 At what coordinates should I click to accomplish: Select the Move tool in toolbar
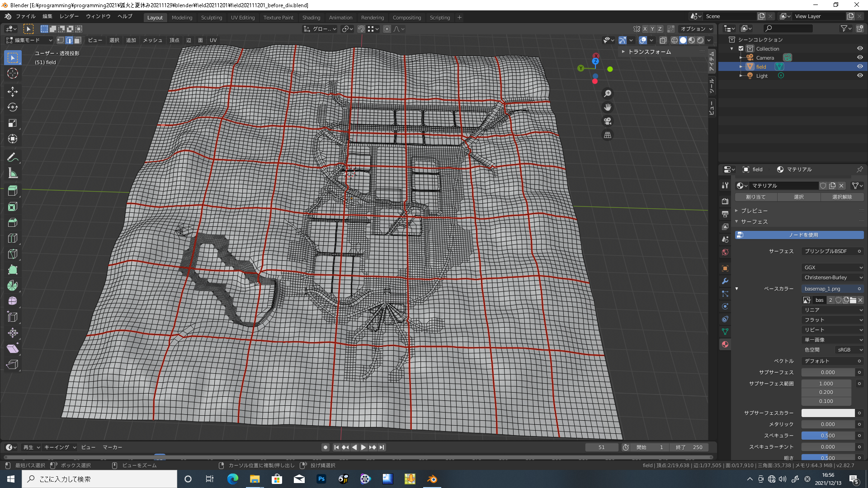click(13, 92)
